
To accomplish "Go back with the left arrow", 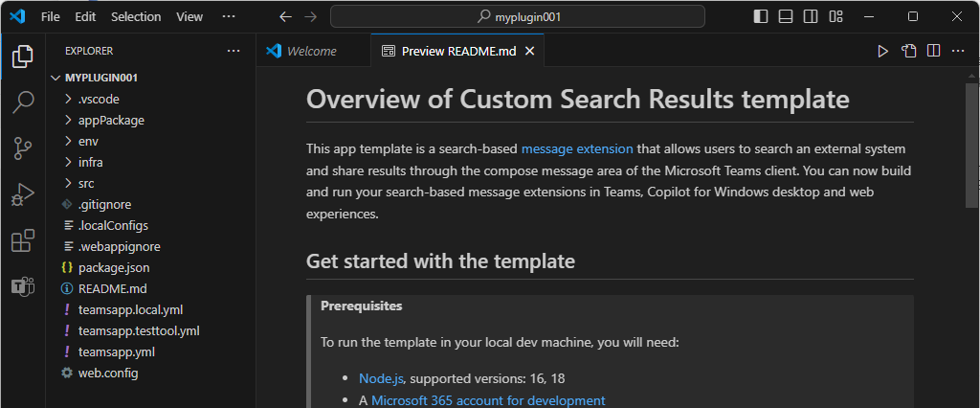I will click(285, 17).
